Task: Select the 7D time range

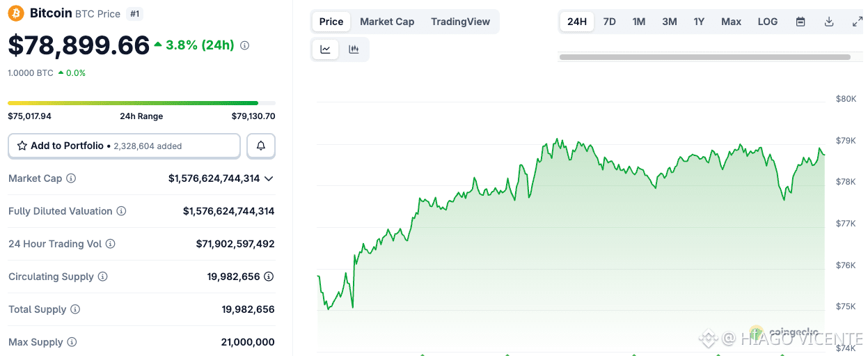Action: [609, 22]
